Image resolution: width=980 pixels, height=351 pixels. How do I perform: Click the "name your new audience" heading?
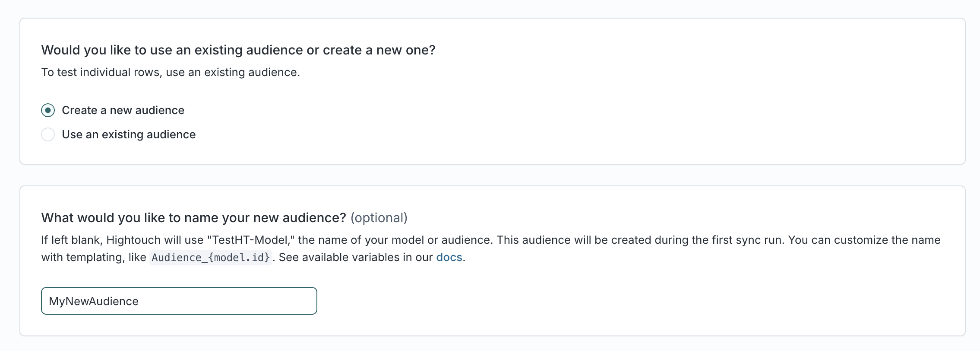click(x=193, y=217)
